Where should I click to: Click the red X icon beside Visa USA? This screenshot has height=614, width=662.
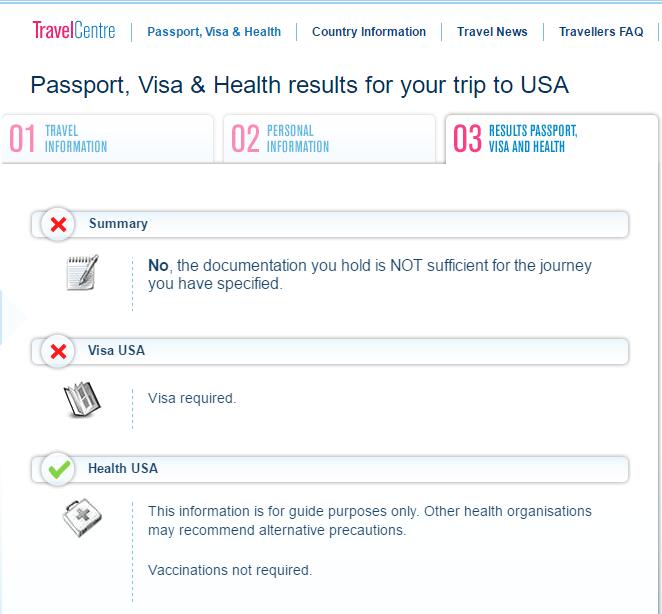pos(58,351)
